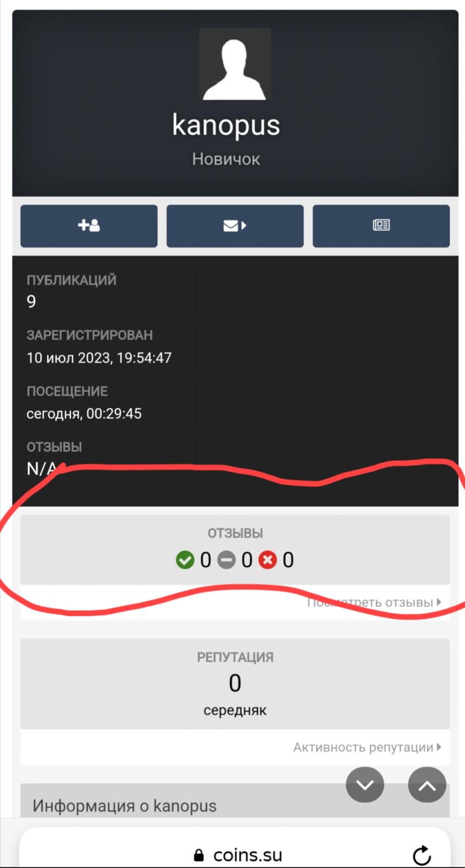The image size is (465, 868).
Task: Click the padlock icon beside coins.su
Action: [x=199, y=856]
